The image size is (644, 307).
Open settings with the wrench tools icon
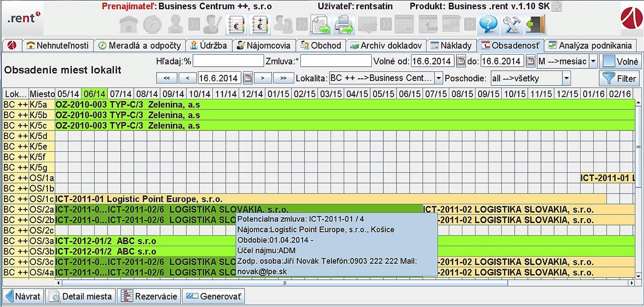coord(512,24)
